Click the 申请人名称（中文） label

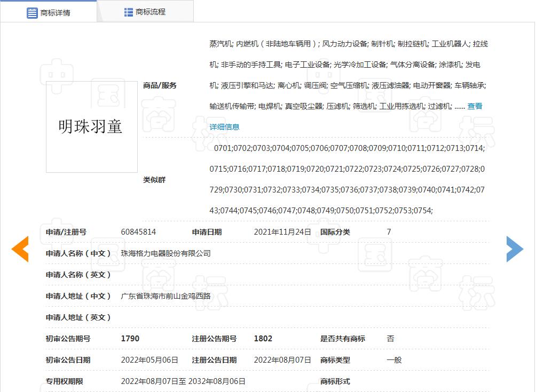pos(78,253)
